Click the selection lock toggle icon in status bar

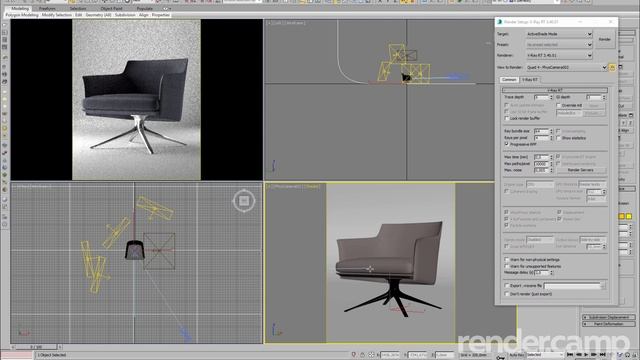pos(362,355)
